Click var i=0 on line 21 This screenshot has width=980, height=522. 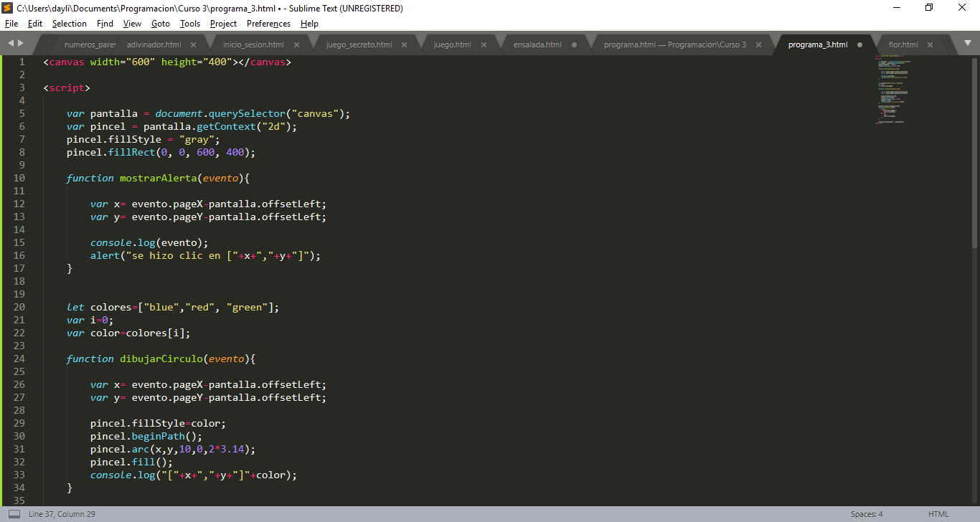click(x=90, y=320)
